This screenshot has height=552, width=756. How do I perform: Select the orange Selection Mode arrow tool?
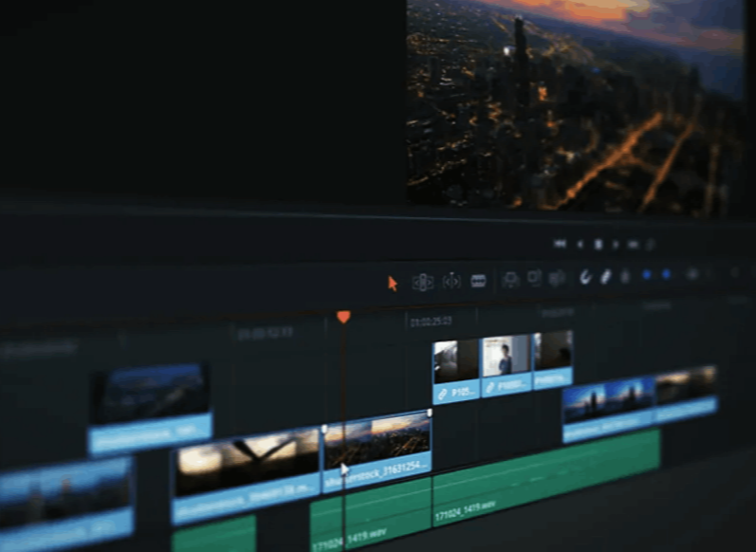393,283
